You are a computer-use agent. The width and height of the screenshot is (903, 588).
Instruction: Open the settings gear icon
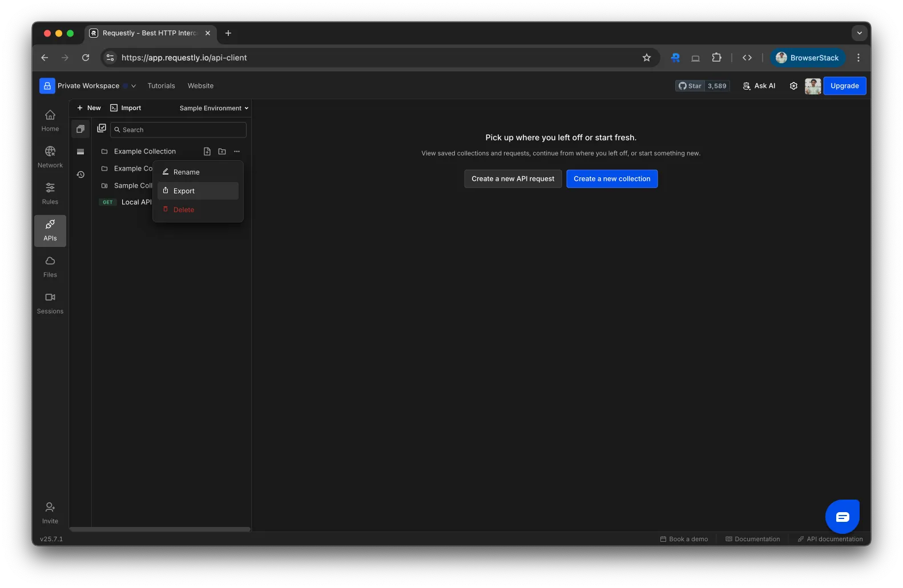tap(793, 86)
